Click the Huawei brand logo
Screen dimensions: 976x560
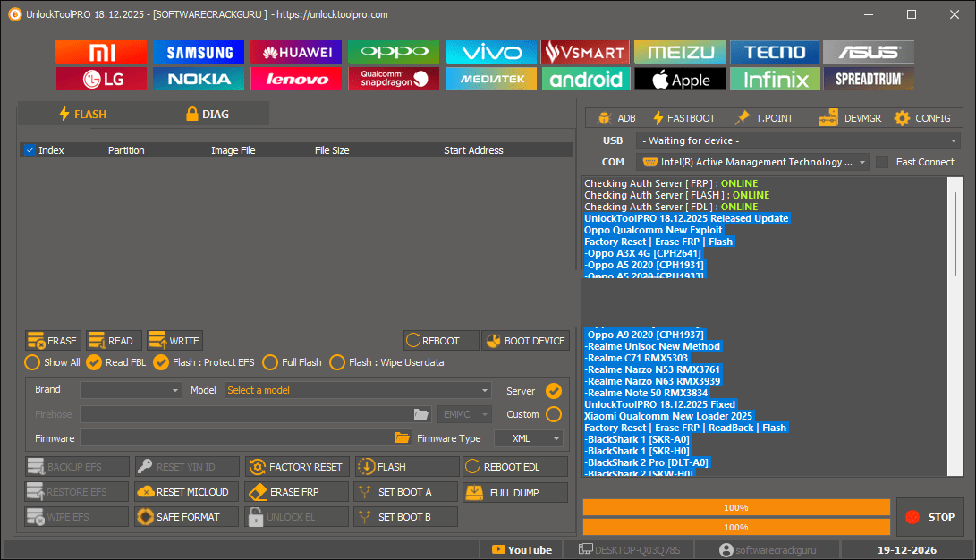[296, 52]
